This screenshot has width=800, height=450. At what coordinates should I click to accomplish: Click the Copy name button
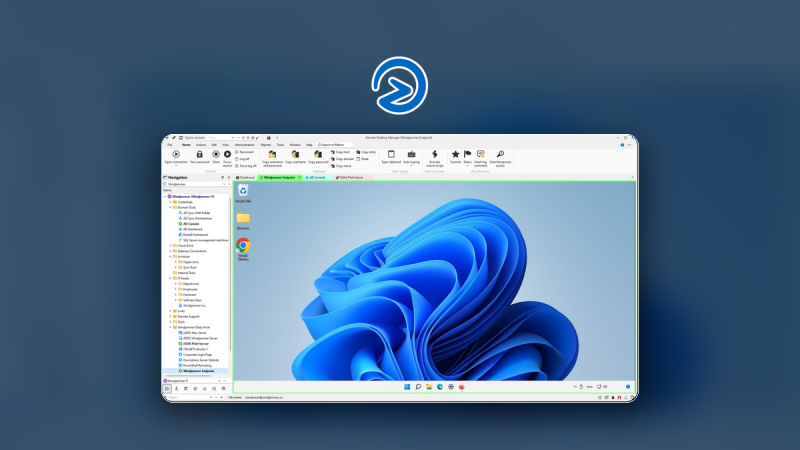click(x=341, y=166)
